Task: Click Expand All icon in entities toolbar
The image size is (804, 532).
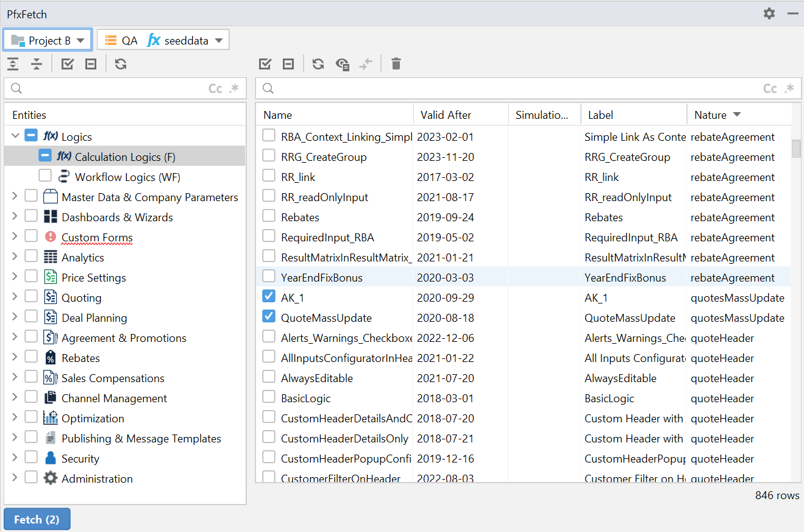Action: (x=13, y=64)
